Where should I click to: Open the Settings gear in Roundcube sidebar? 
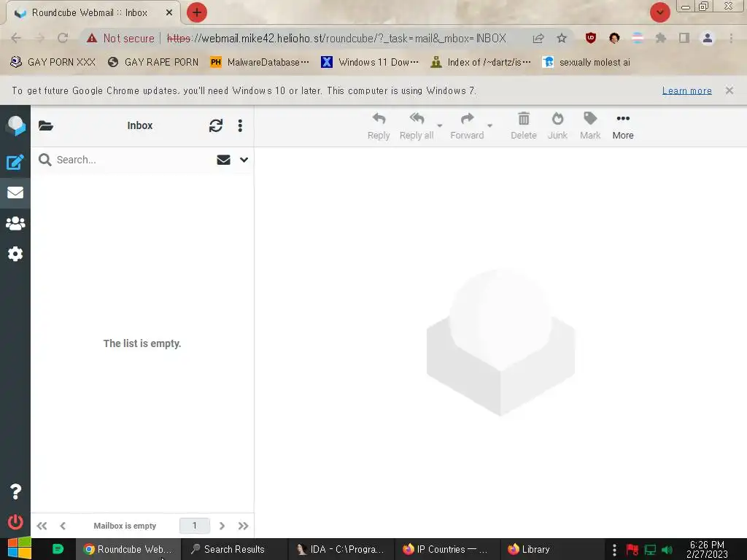tap(15, 254)
